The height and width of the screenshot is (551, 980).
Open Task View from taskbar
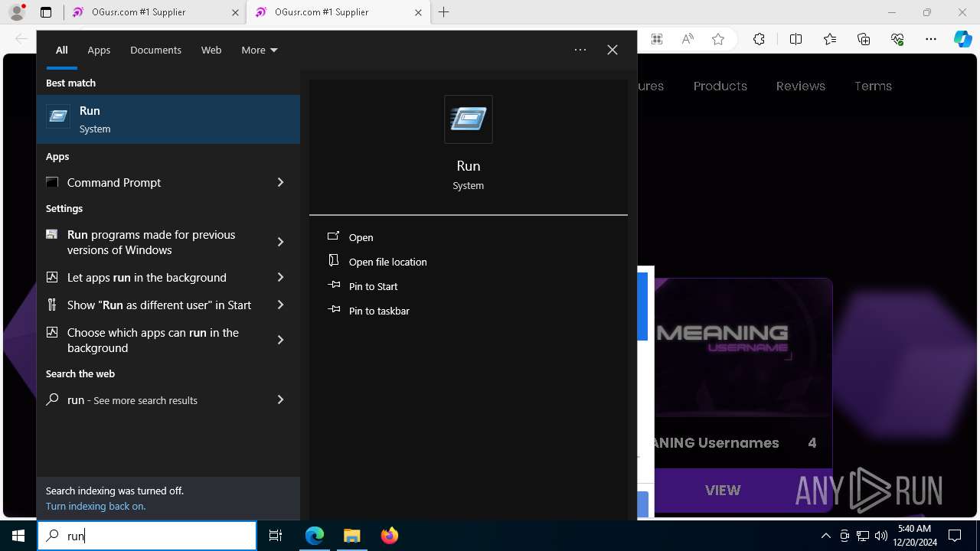[276, 536]
